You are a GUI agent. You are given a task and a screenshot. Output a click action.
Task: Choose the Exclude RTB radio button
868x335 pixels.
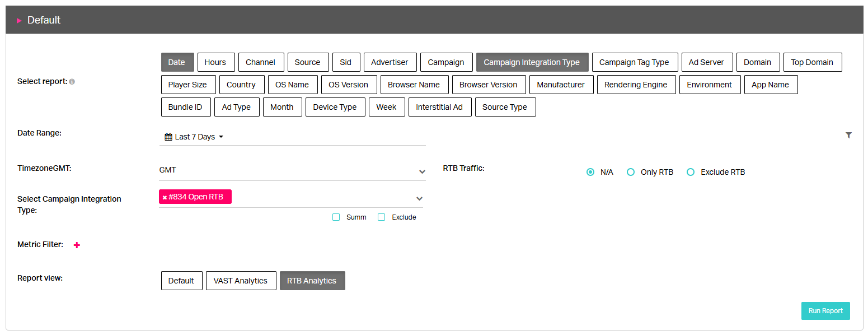point(691,172)
